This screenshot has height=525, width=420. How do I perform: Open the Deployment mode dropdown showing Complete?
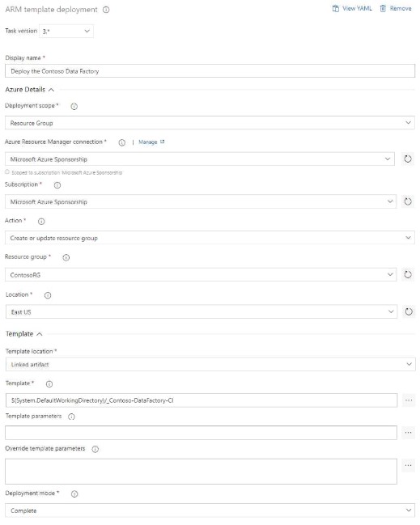tap(210, 510)
